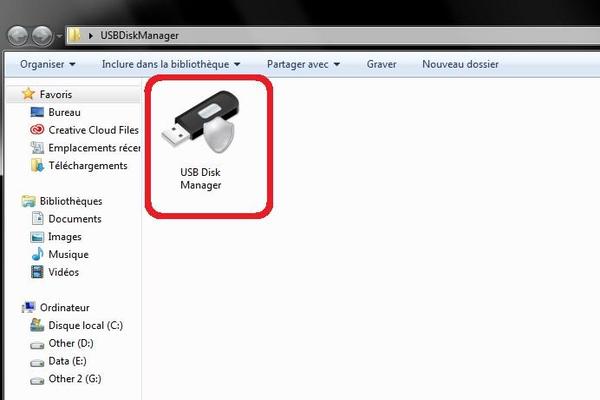Open the Musique library
The height and width of the screenshot is (400, 600).
point(68,255)
